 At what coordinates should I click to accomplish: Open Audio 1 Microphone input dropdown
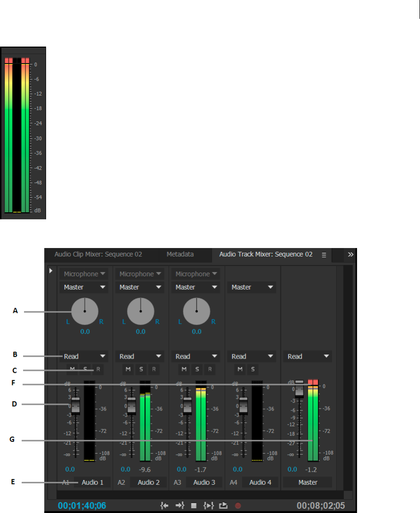click(x=84, y=274)
